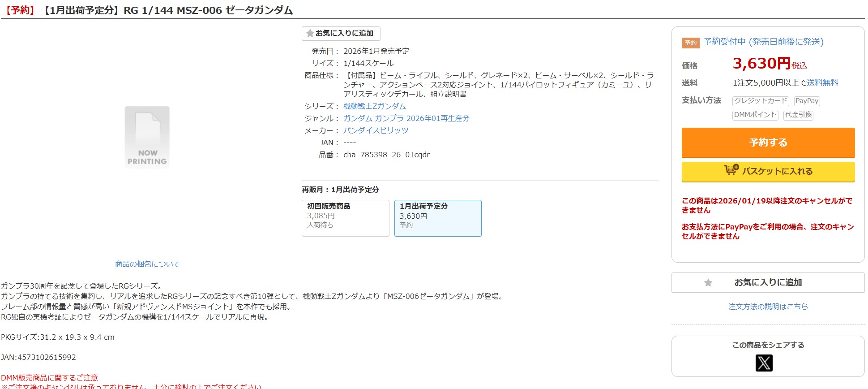Click the クレジットカード payment label
Viewport: 868px width, 389px height.
pos(761,101)
